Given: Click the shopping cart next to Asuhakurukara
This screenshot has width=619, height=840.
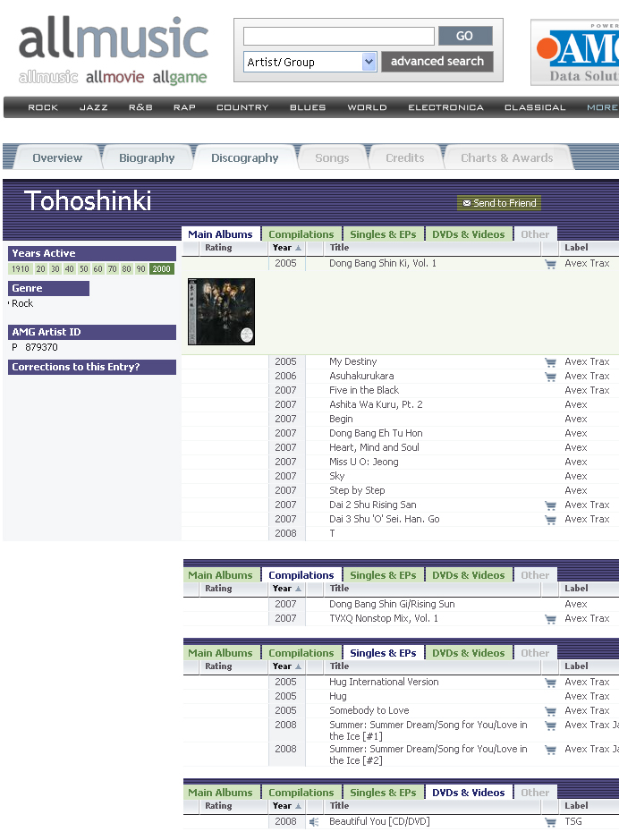Looking at the screenshot, I should [550, 377].
